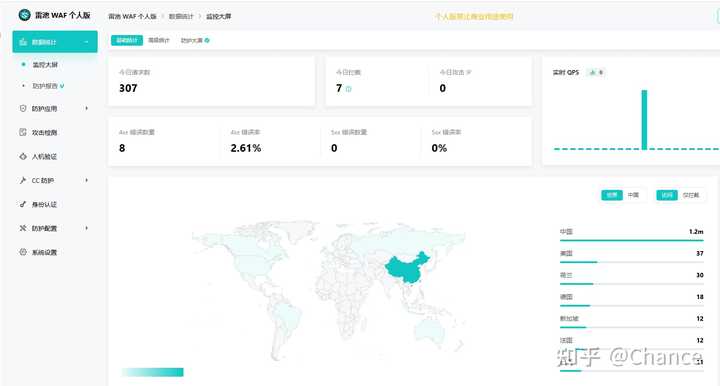720x386 pixels.
Task: Open 身份认证 icon in sidebar
Action: 23,204
